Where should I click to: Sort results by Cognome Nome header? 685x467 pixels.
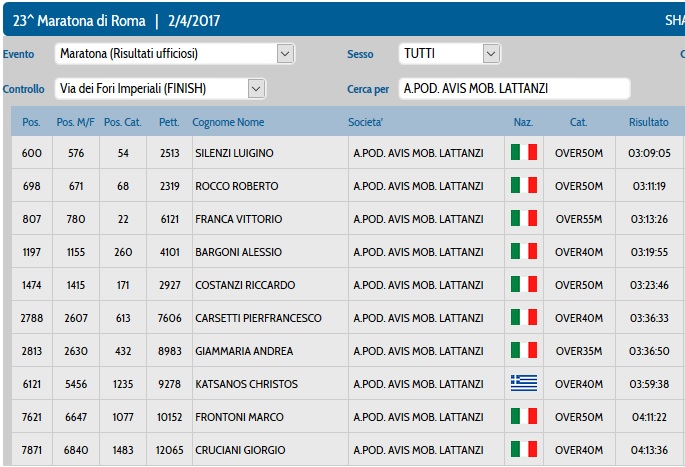[228, 122]
